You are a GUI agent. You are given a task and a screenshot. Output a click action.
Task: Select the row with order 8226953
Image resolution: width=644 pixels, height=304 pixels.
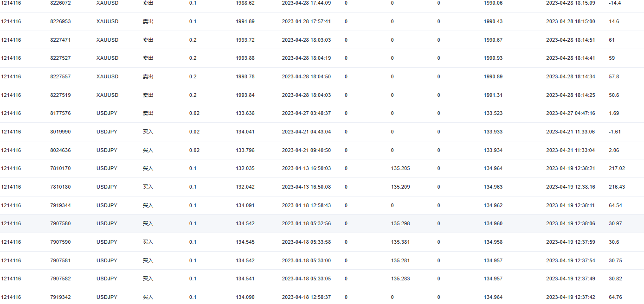pos(60,21)
